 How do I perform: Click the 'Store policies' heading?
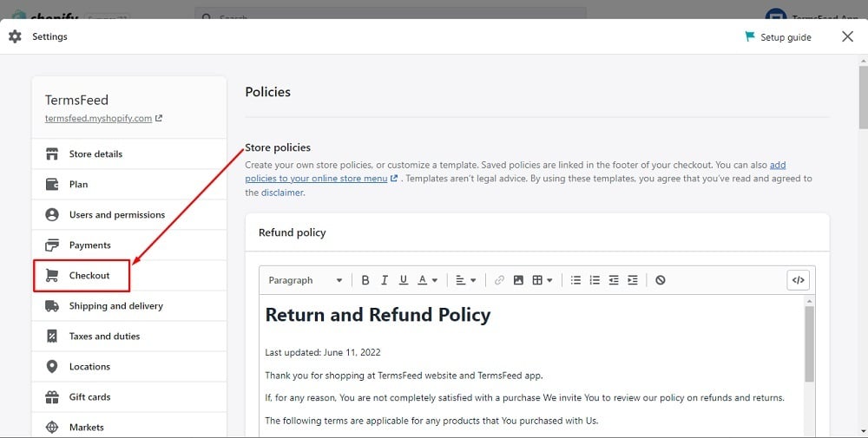(x=278, y=147)
